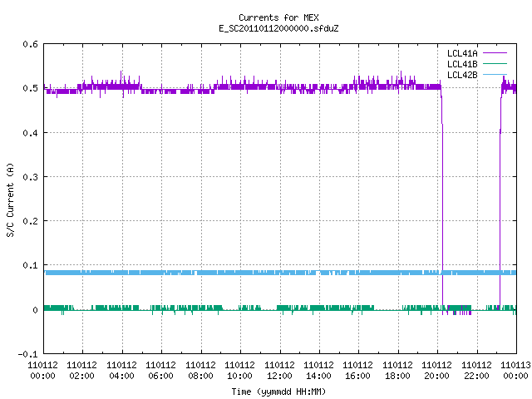This screenshot has height=399, width=532.
Task: Click the LCL41A legend label
Action: tap(462, 53)
